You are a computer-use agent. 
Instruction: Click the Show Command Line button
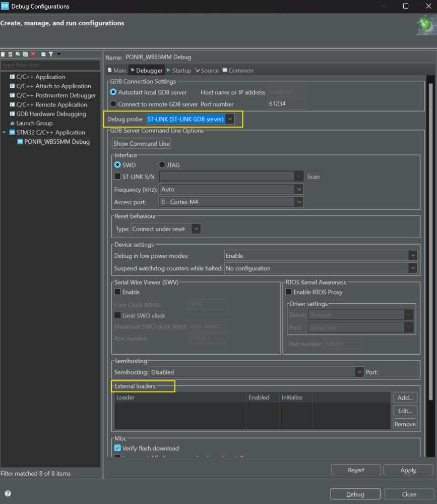(141, 144)
